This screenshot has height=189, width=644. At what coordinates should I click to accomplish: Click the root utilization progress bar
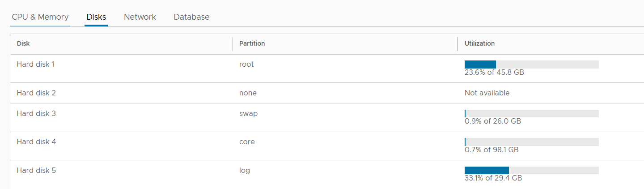coord(531,64)
